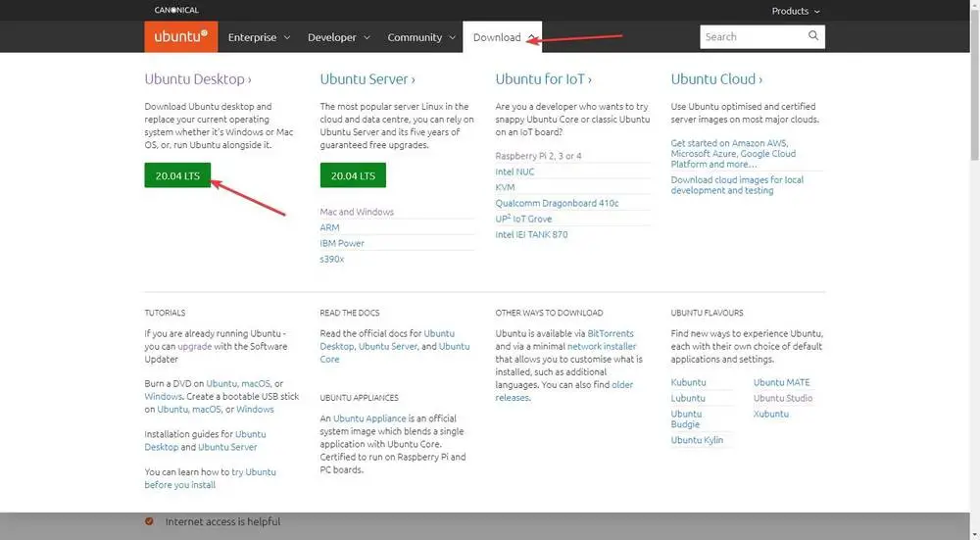
Task: Click the Canonical logo at top
Action: [176, 10]
